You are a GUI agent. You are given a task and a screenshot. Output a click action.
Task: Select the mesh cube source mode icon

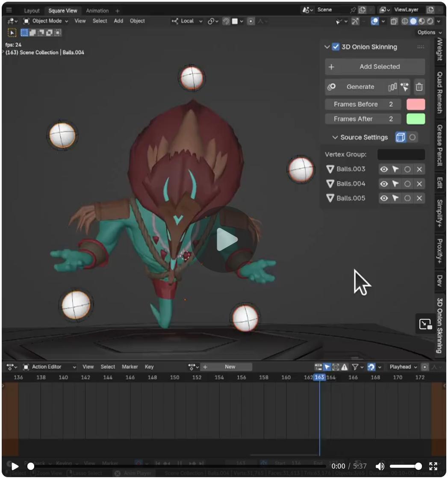[x=401, y=138]
